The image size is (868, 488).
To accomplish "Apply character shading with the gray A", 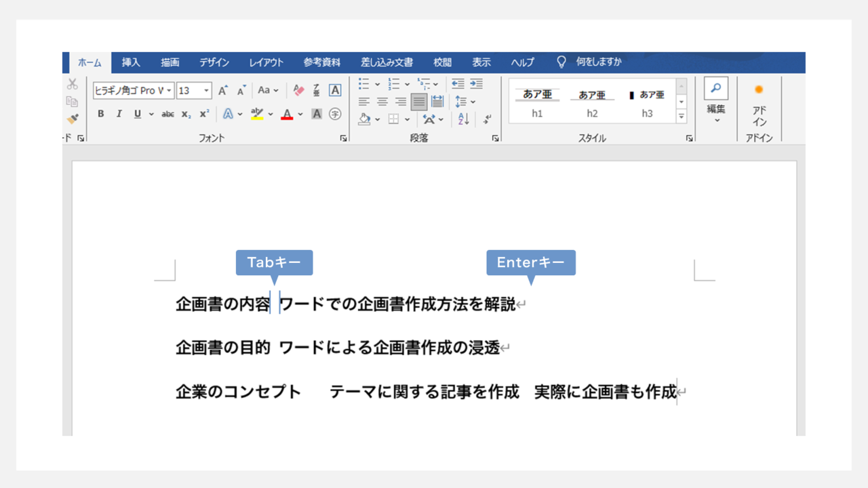I will (317, 114).
